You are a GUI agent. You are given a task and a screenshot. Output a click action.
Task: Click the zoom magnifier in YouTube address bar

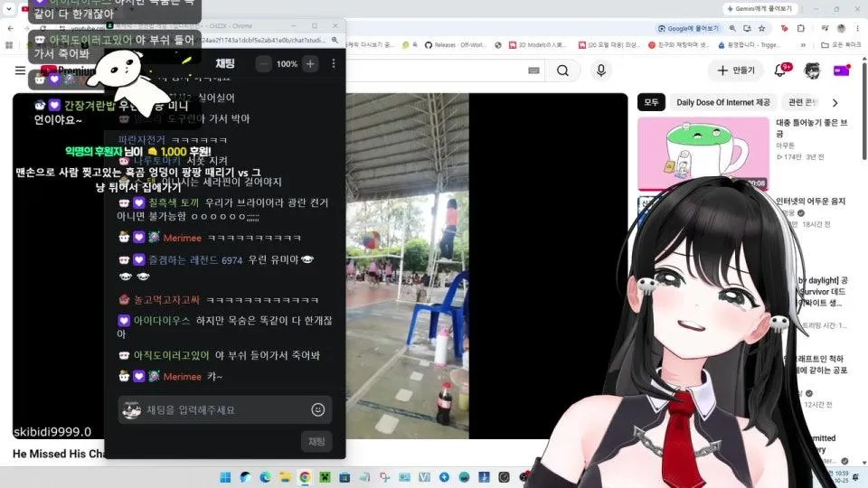tap(732, 28)
